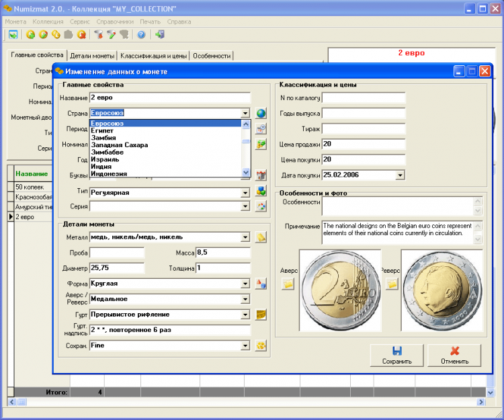Image resolution: width=504 pixels, height=420 pixels.
Task: Select Египет in the country list
Action: (x=165, y=130)
